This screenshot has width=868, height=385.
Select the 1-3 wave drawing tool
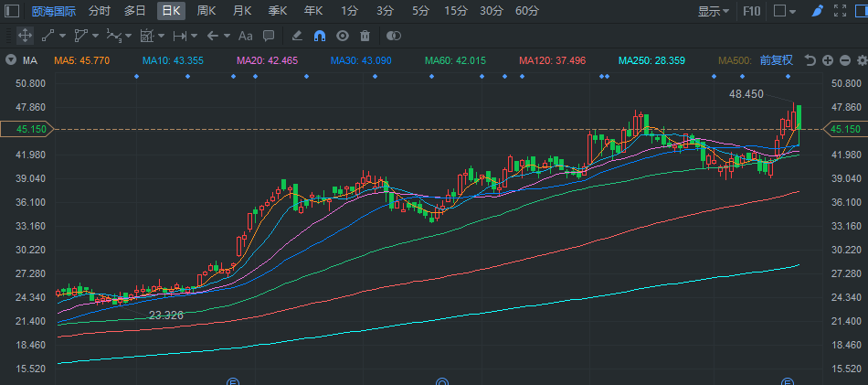[x=113, y=36]
